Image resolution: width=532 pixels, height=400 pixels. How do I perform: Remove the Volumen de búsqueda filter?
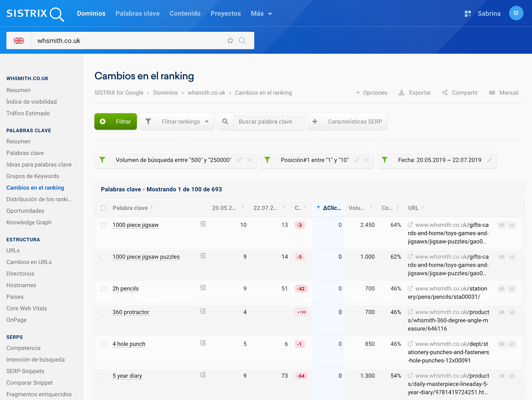pos(250,160)
